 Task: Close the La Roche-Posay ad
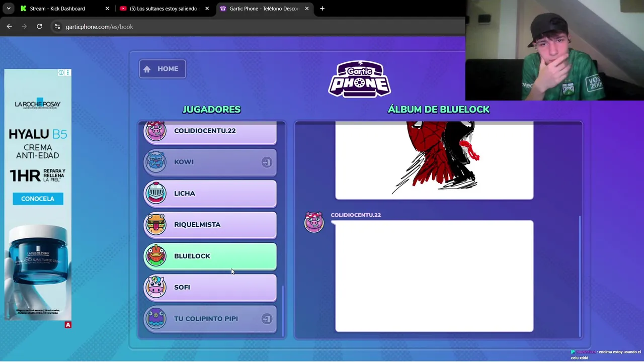tap(68, 72)
